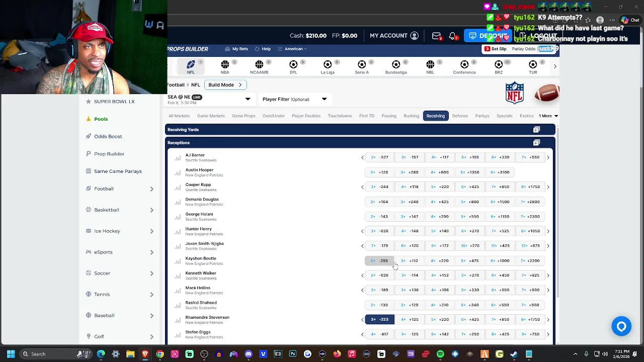Open TUR league icon
The image size is (644, 362).
533,67
